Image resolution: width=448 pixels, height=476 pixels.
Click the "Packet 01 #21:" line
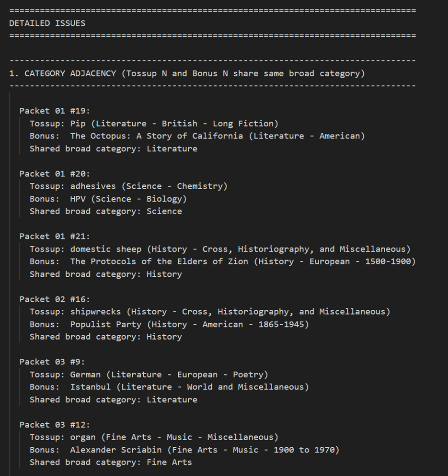[x=55, y=236]
